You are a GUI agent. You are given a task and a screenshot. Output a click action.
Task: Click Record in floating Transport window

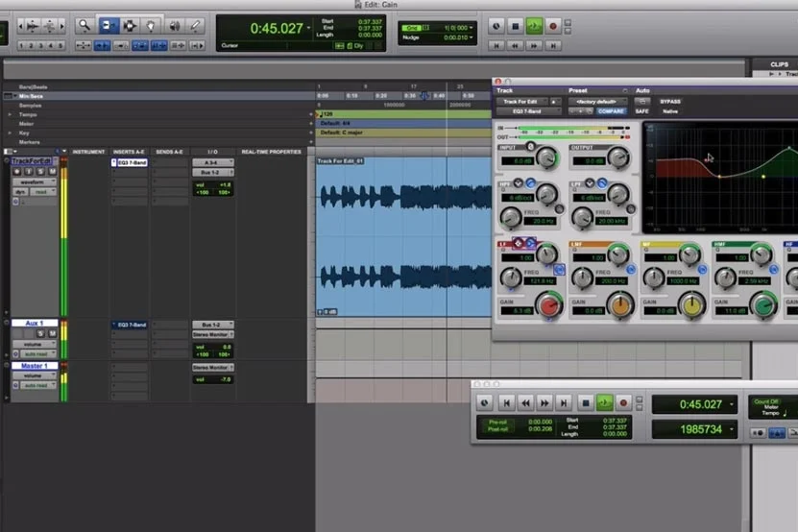623,403
